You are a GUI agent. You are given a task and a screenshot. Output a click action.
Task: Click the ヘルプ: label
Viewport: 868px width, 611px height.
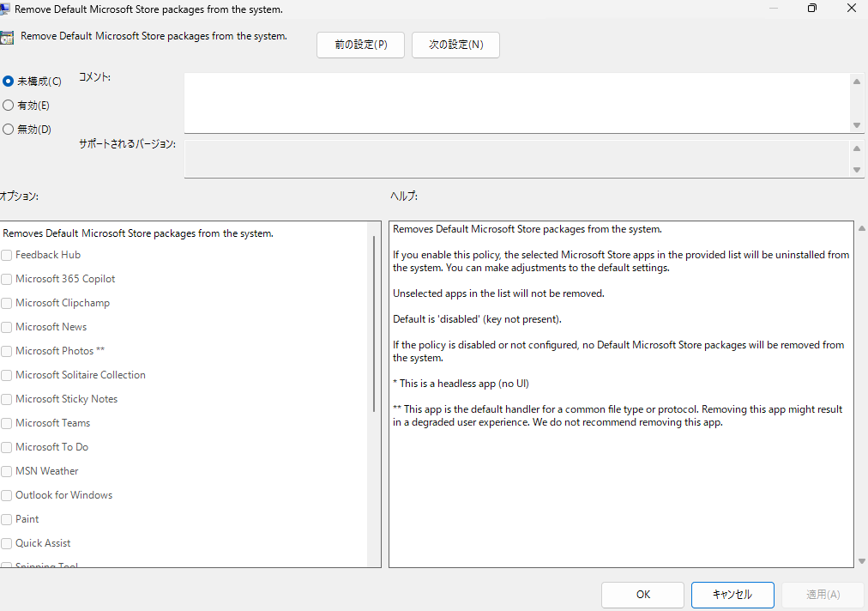click(404, 197)
